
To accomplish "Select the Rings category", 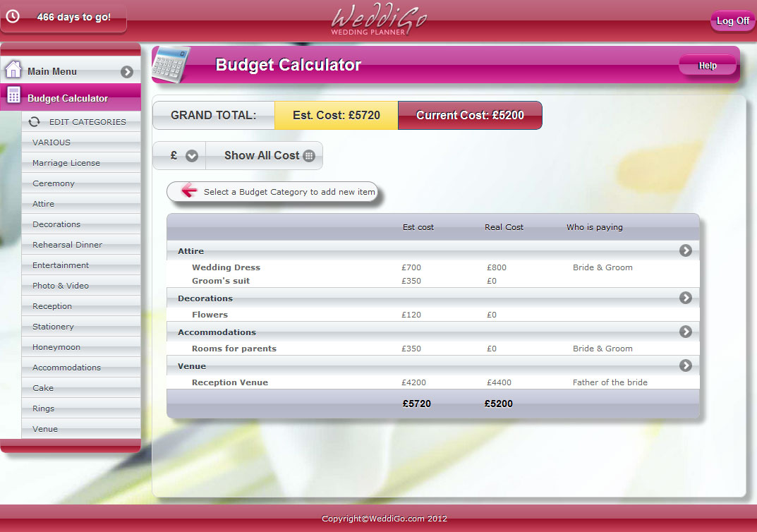I will [x=81, y=408].
